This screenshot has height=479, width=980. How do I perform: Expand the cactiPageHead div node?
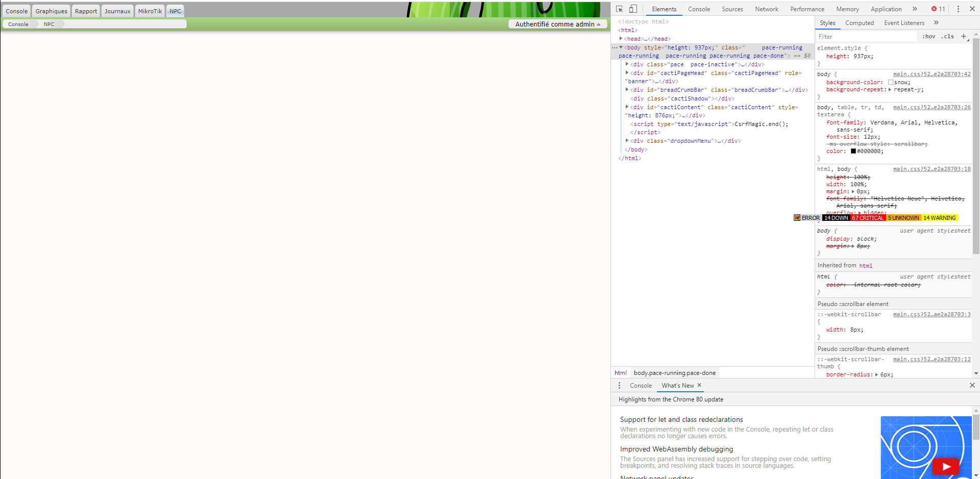coord(627,73)
